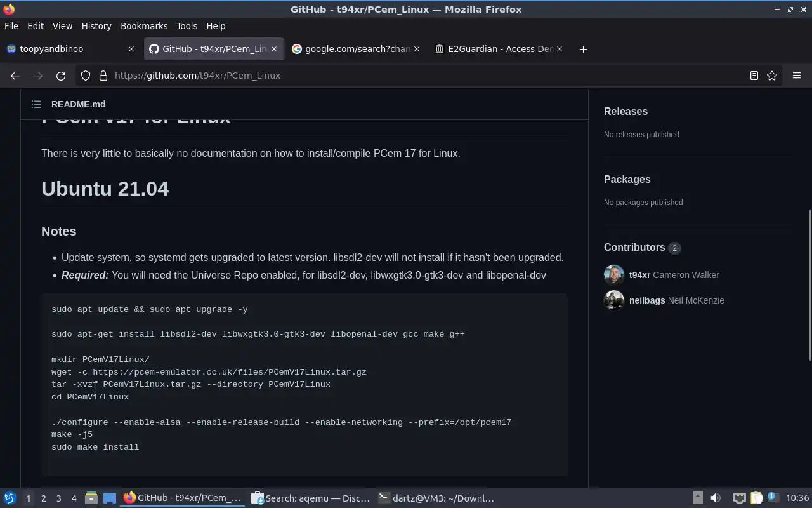Click 'No releases published' text
The height and width of the screenshot is (508, 812).
[641, 135]
